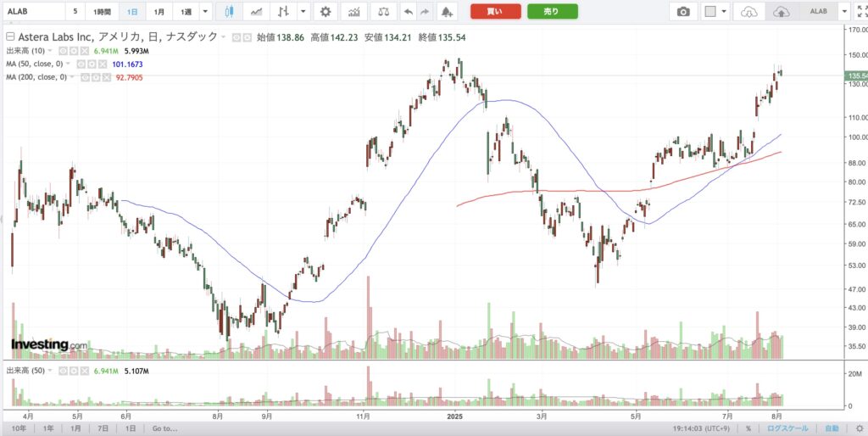Create an alert with bell icon
868x436 pixels.
click(x=446, y=11)
